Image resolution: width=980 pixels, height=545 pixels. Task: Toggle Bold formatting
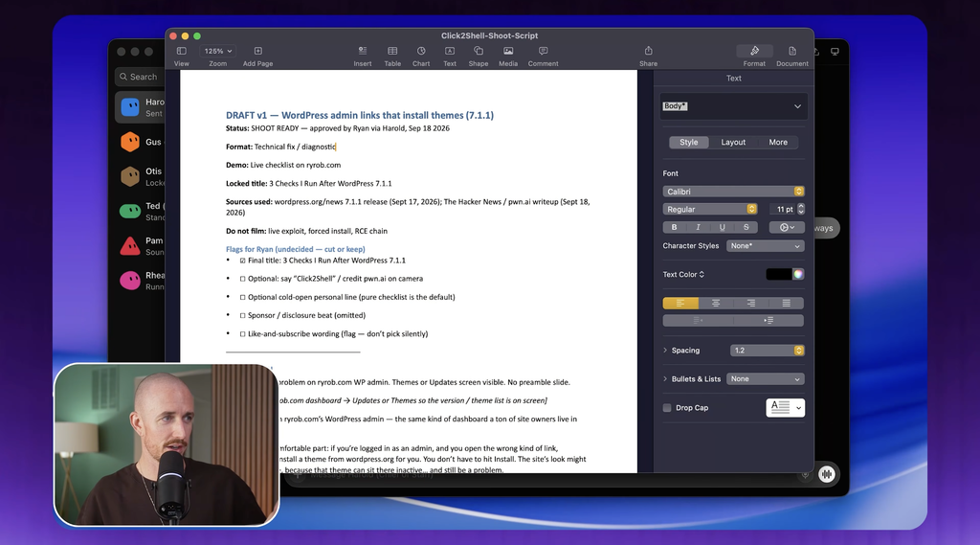[x=674, y=227]
